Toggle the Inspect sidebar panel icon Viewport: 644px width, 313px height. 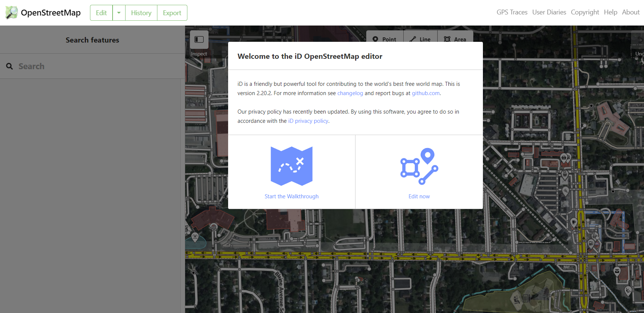click(x=199, y=40)
